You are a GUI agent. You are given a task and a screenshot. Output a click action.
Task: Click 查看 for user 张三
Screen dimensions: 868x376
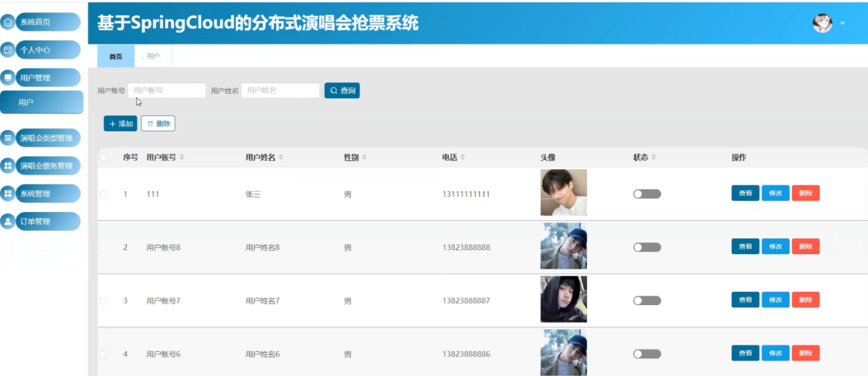point(745,193)
